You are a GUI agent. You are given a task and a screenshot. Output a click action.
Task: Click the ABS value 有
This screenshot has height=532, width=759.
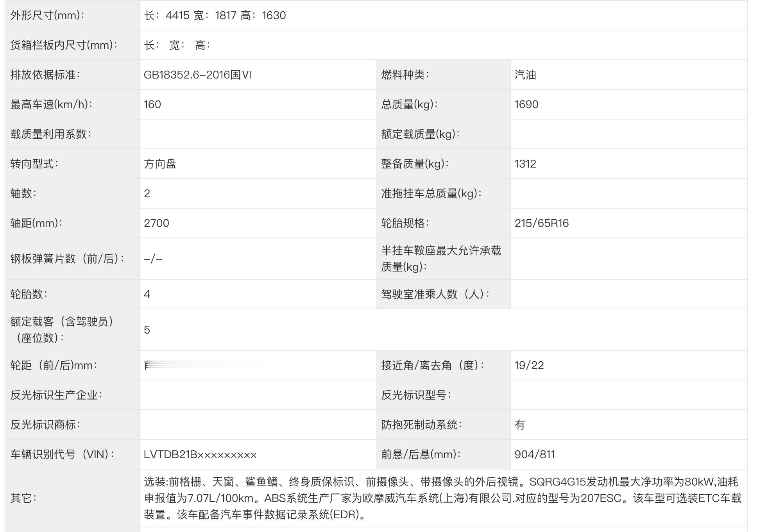(519, 425)
